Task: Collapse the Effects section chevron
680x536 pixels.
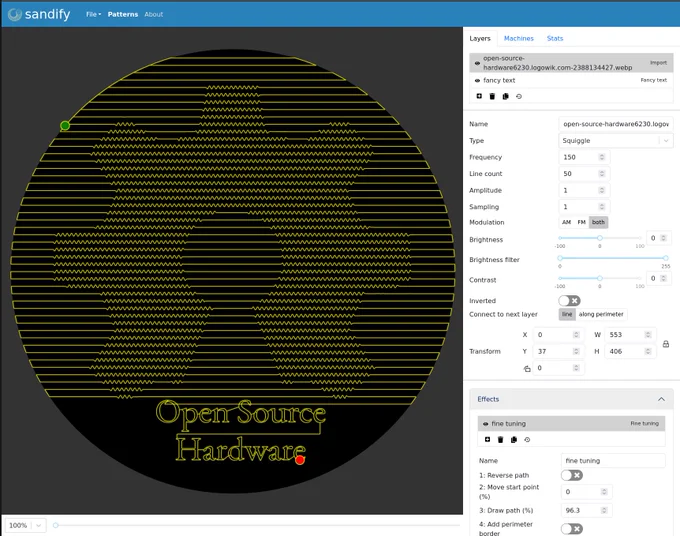Action: [x=661, y=399]
